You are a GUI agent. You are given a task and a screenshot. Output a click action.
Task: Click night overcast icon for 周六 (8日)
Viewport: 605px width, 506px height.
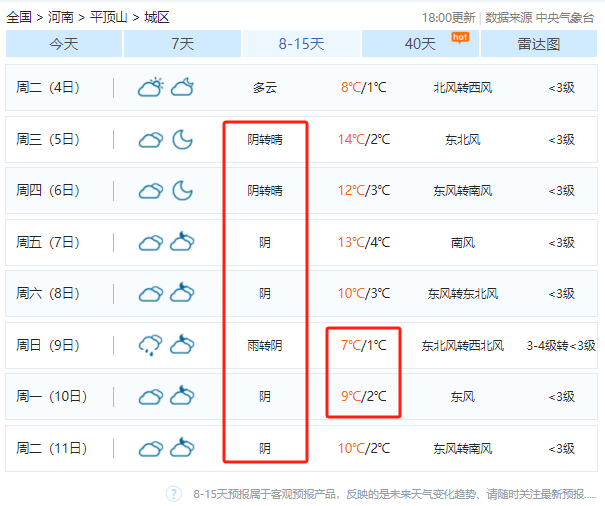coord(182,292)
